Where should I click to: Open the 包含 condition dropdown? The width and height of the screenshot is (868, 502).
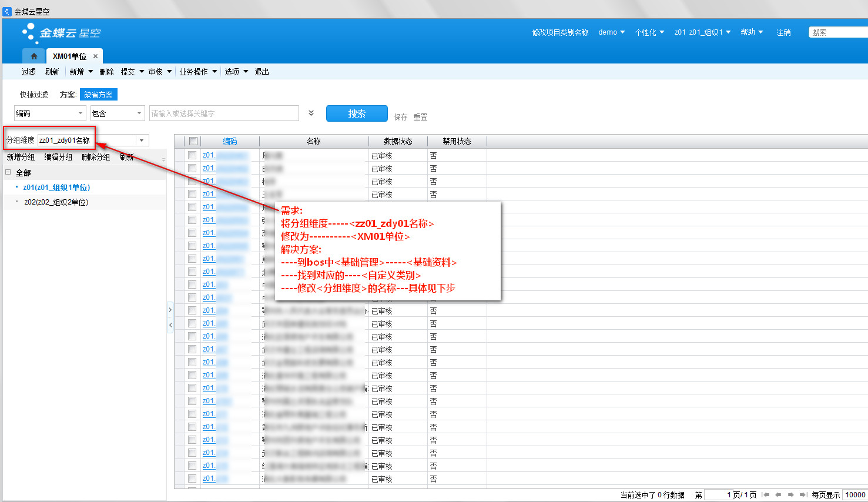point(139,113)
